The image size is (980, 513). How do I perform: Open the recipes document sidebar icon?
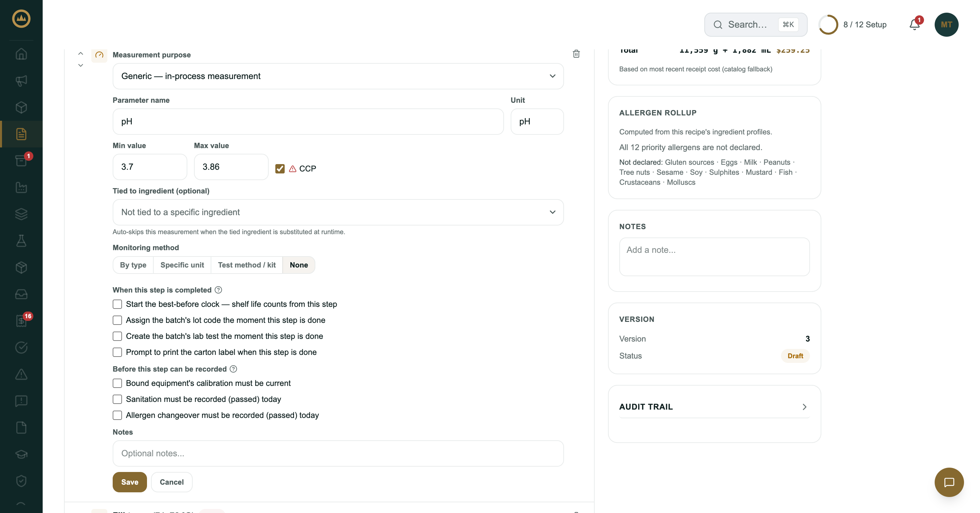pos(21,134)
